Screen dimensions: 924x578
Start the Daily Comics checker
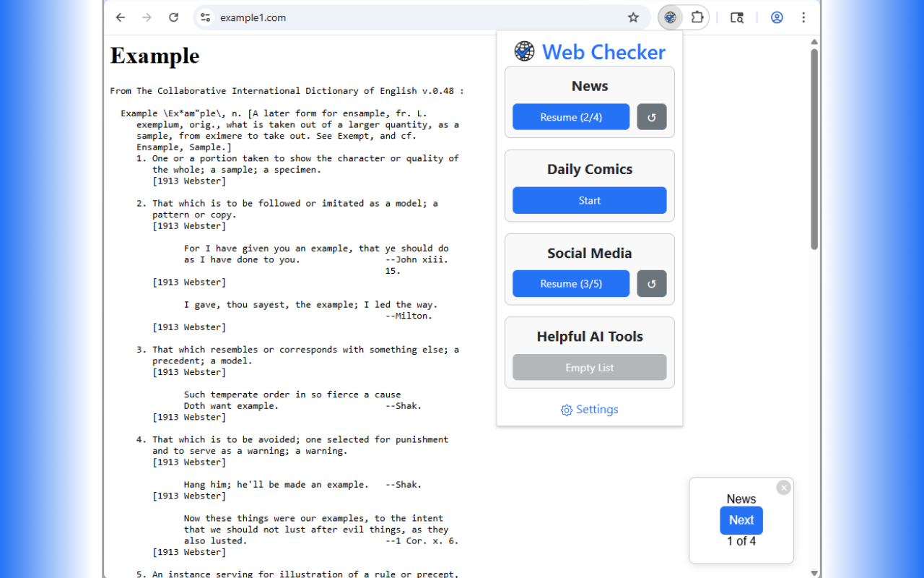point(589,200)
